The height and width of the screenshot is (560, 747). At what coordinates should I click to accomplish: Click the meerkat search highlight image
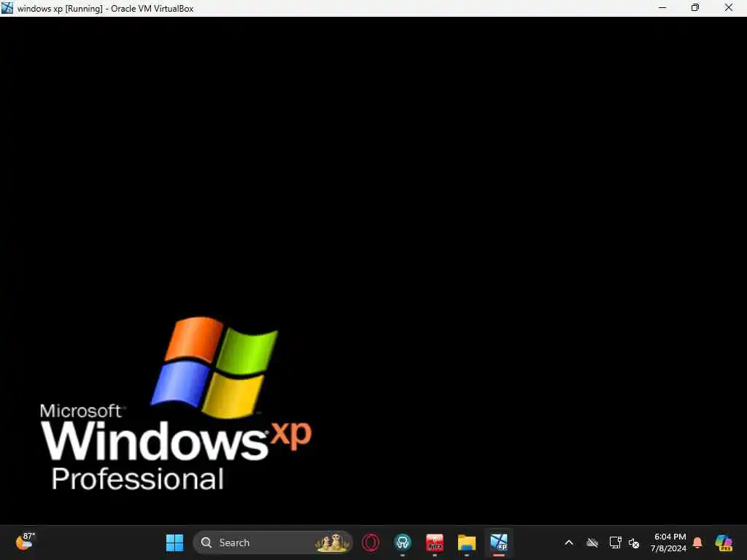point(332,542)
